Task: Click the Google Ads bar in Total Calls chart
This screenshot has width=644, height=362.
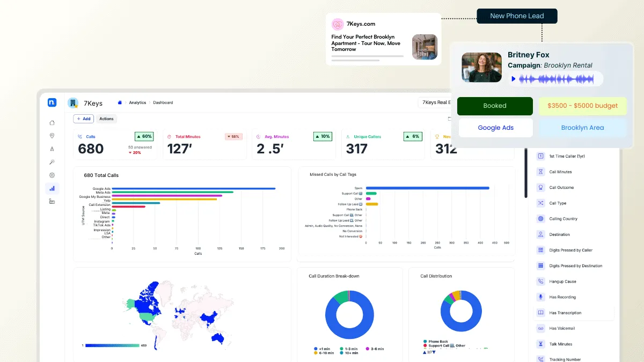Action: pos(193,189)
